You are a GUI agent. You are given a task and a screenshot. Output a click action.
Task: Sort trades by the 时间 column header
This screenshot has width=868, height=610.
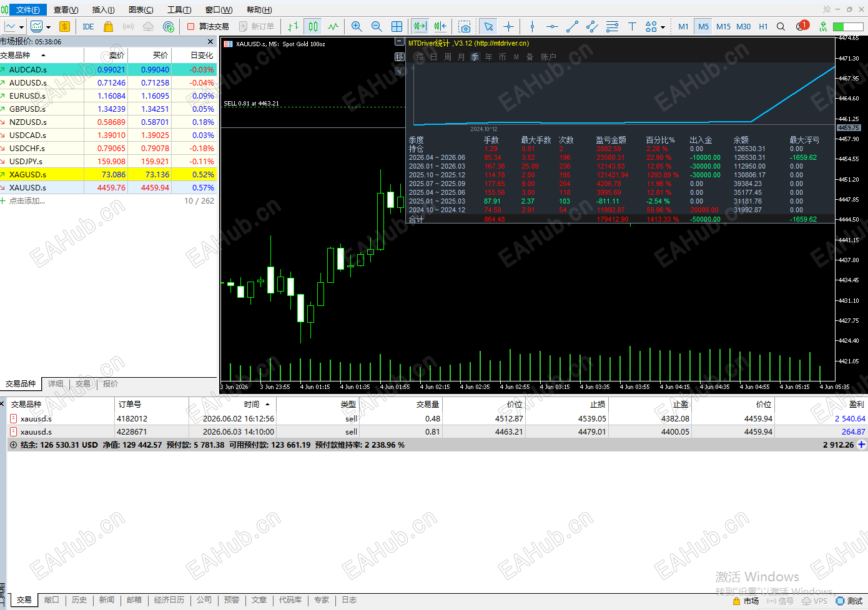[252, 404]
